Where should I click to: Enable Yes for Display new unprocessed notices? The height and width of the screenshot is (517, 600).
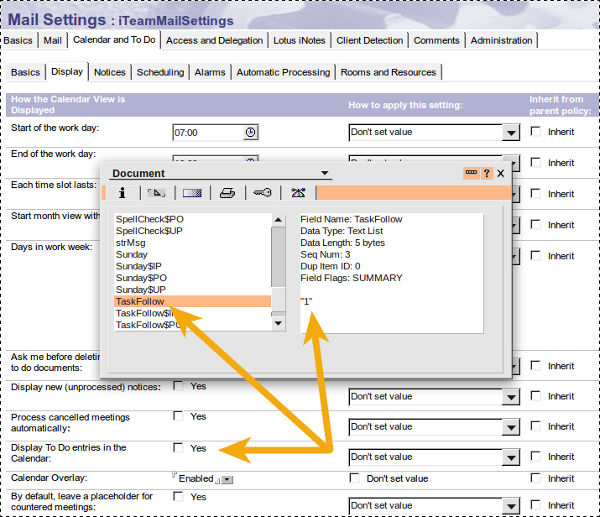point(178,386)
